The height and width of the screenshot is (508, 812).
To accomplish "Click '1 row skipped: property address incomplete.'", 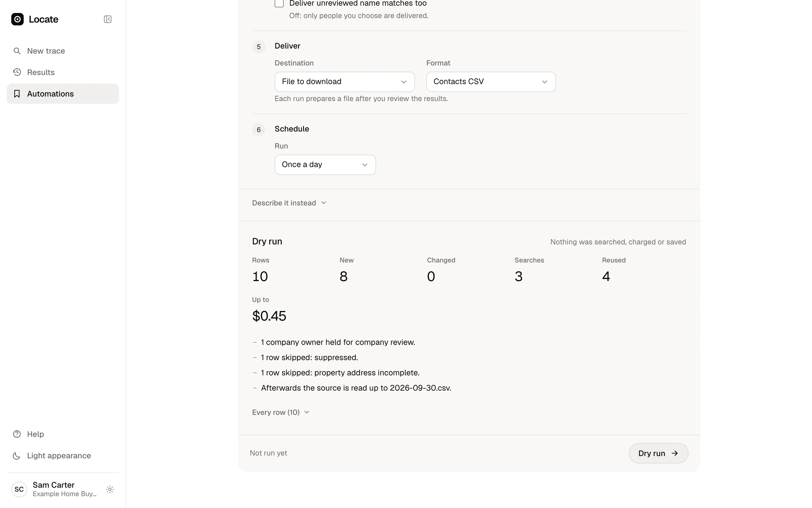I will [x=340, y=373].
